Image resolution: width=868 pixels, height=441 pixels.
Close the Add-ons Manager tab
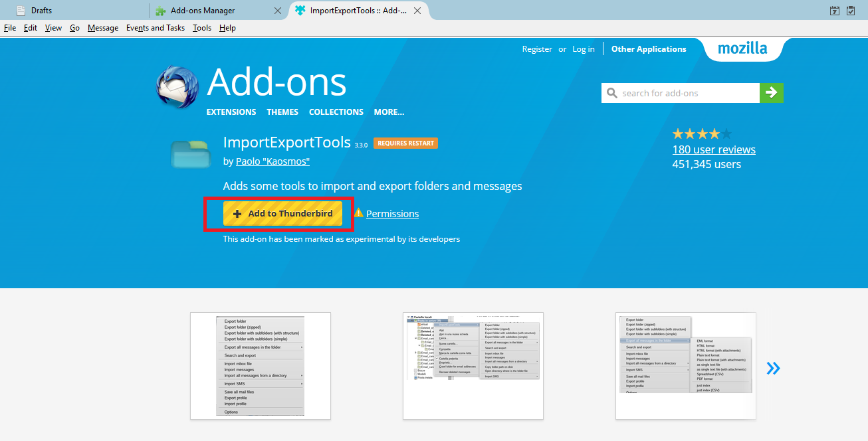[278, 11]
